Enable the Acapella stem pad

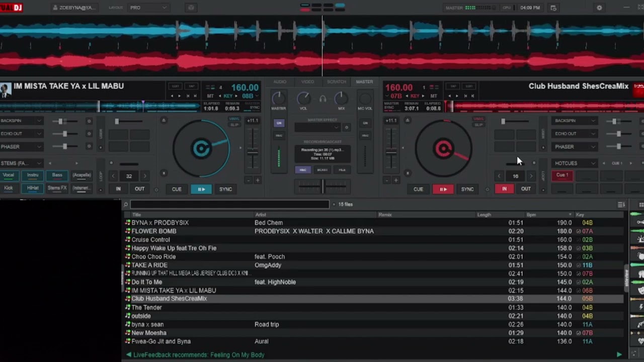[x=82, y=175]
